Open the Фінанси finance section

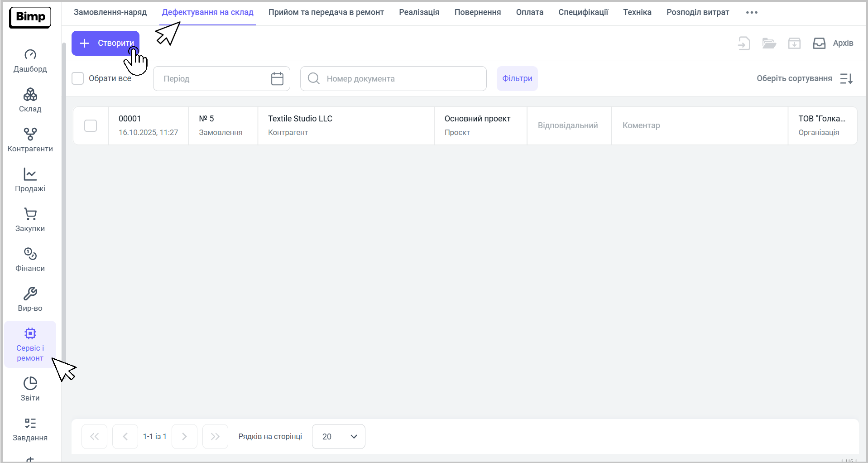pos(30,260)
